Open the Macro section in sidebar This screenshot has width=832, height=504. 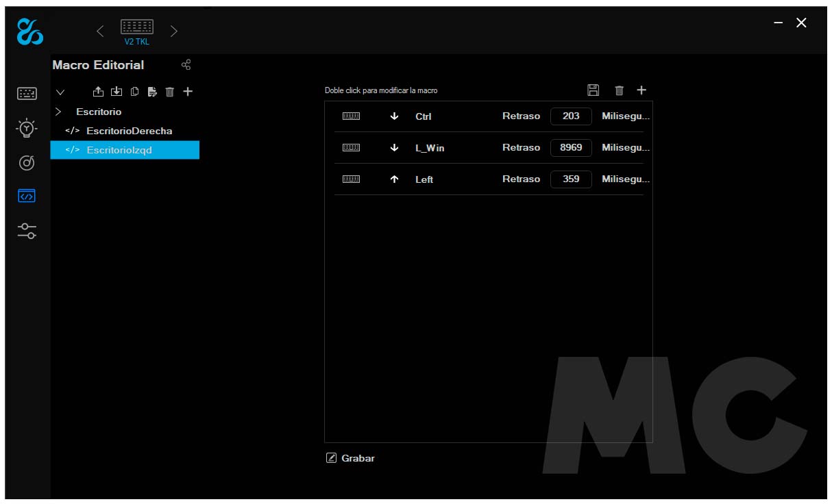[x=27, y=197]
